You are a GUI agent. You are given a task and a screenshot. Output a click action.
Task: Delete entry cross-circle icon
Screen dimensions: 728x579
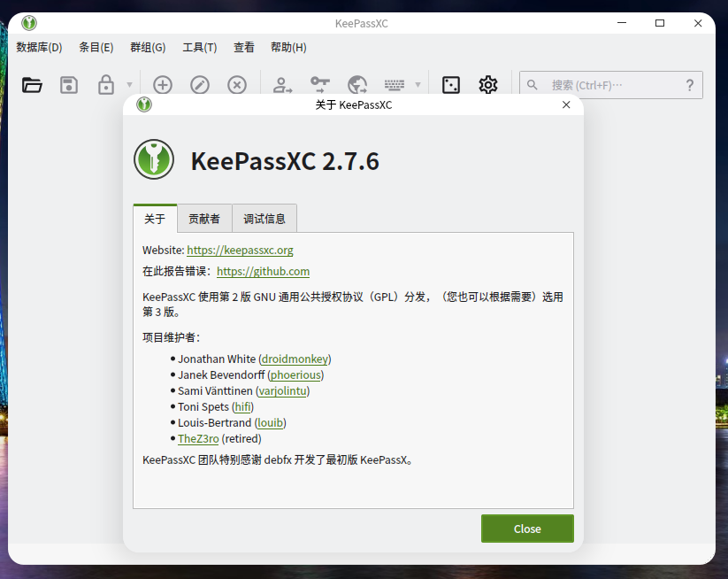coord(237,85)
